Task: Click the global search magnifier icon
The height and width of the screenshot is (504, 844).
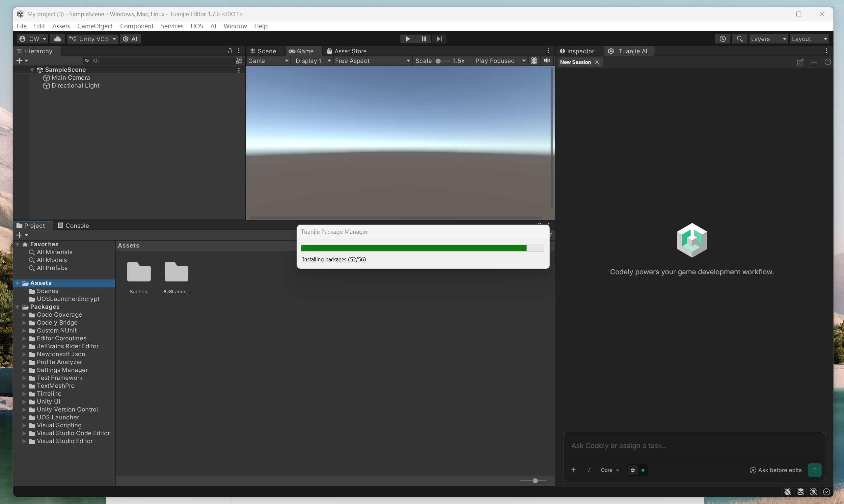Action: coord(739,39)
